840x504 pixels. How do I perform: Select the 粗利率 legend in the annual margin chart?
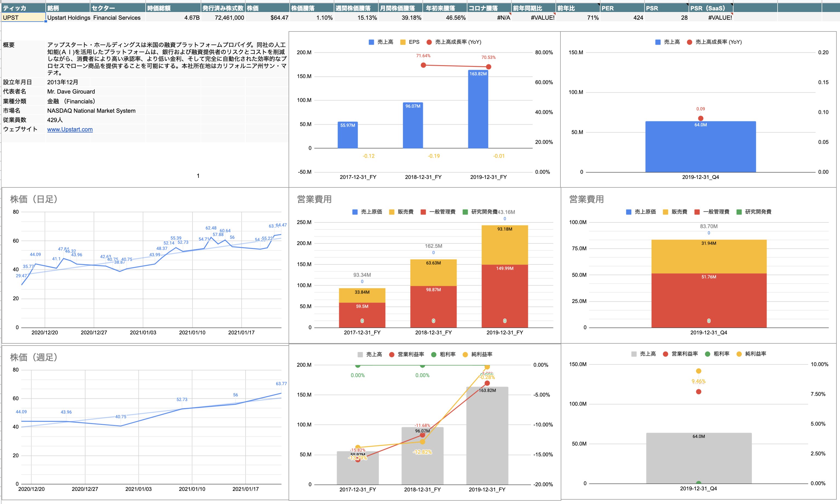coord(444,355)
